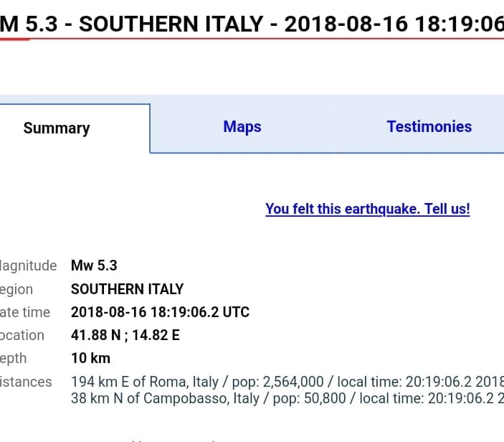Click the Depth row label
The height and width of the screenshot is (442, 504).
(16, 358)
